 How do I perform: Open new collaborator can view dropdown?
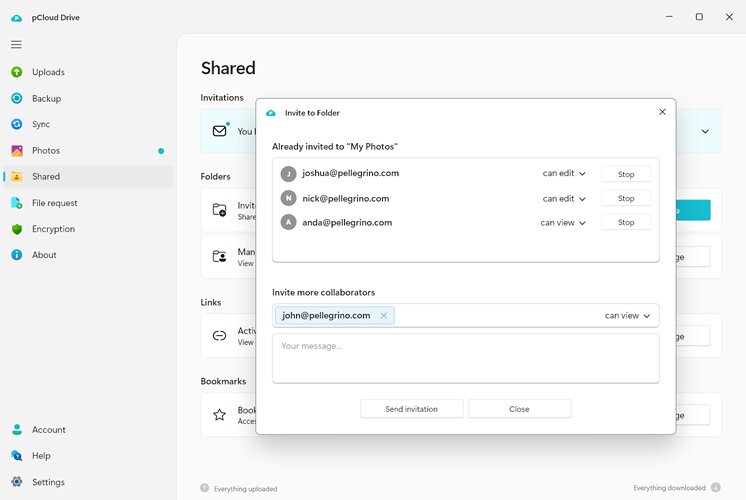(627, 316)
